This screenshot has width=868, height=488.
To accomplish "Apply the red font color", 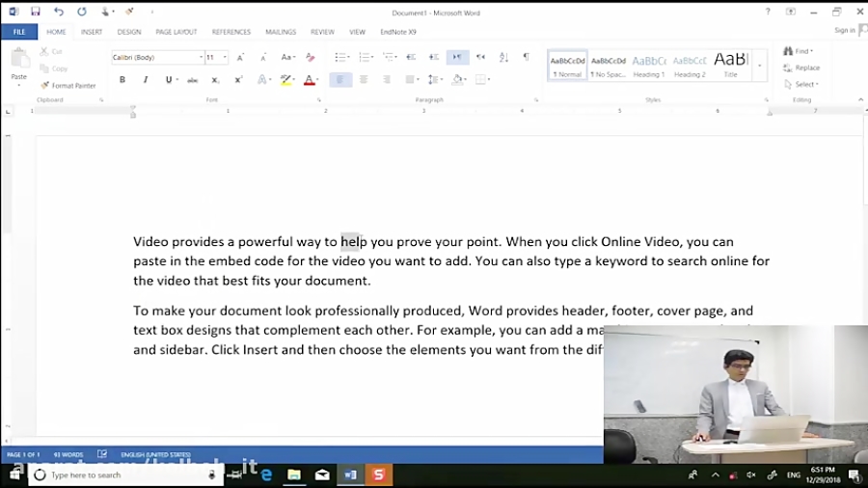I will pyautogui.click(x=309, y=80).
